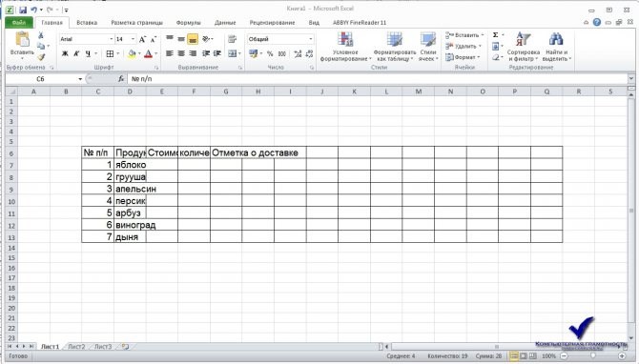Switch to the Данные tab
The height and width of the screenshot is (364, 639).
pos(225,23)
